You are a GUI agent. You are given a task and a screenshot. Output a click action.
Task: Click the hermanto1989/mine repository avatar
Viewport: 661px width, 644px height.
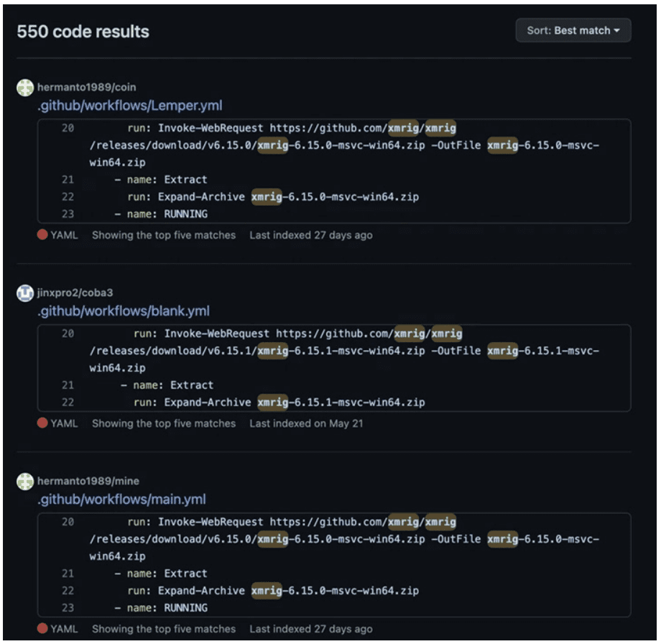pos(25,482)
